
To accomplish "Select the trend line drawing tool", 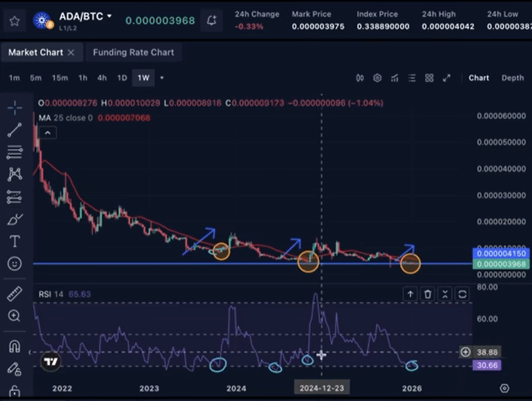I will point(14,129).
